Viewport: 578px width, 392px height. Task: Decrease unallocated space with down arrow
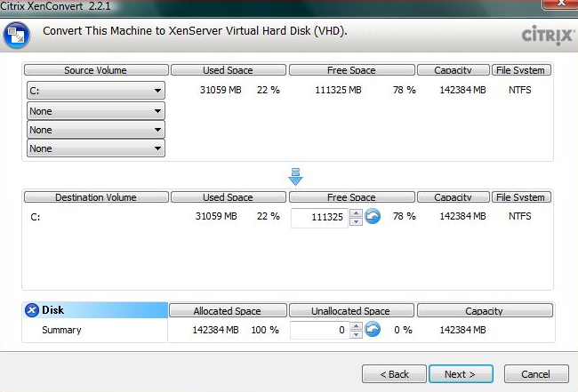[x=356, y=334]
